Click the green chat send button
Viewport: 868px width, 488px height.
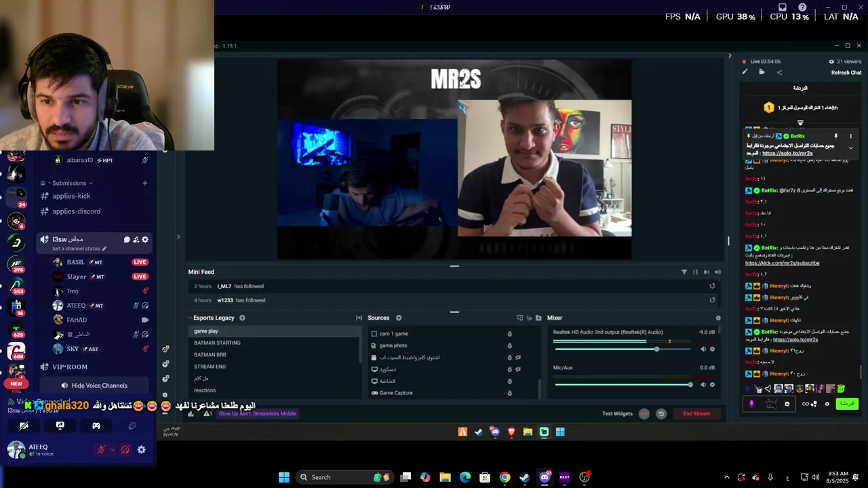846,404
